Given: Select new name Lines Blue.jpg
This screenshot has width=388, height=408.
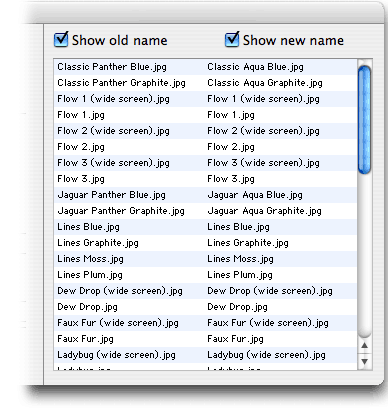Looking at the screenshot, I should [238, 227].
